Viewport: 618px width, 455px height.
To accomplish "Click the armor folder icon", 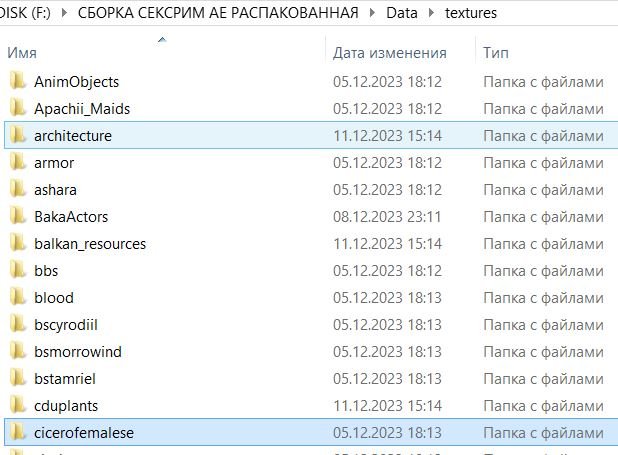I will click(x=17, y=162).
